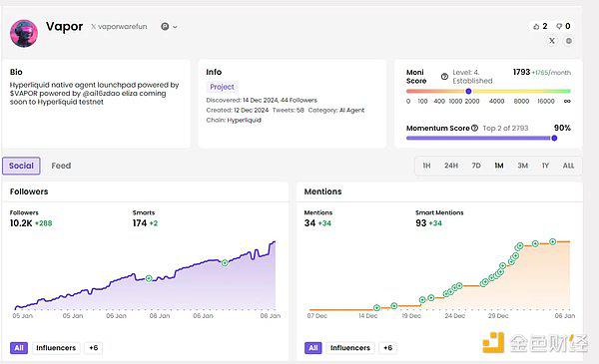599x364 pixels.
Task: Expand +6 filters under Mentions chart
Action: pos(387,348)
